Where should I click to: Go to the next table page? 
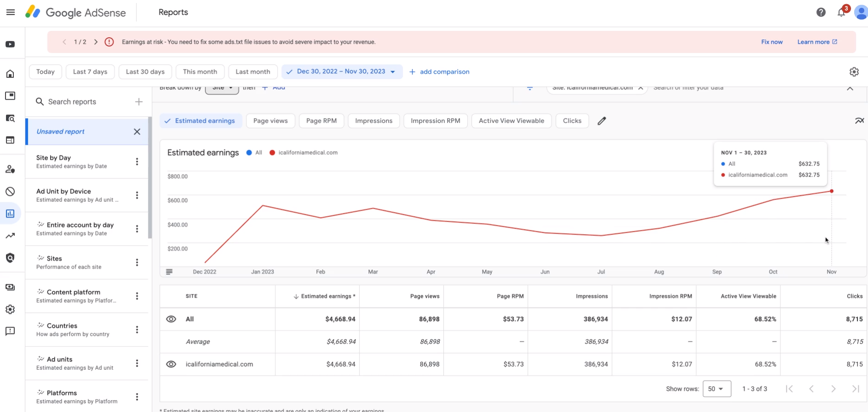point(833,389)
